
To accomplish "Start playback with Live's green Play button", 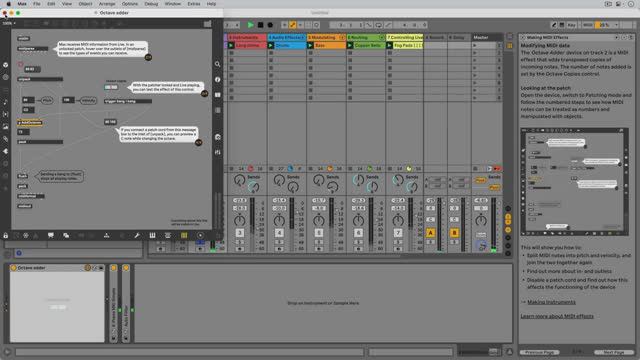I will 251,25.
